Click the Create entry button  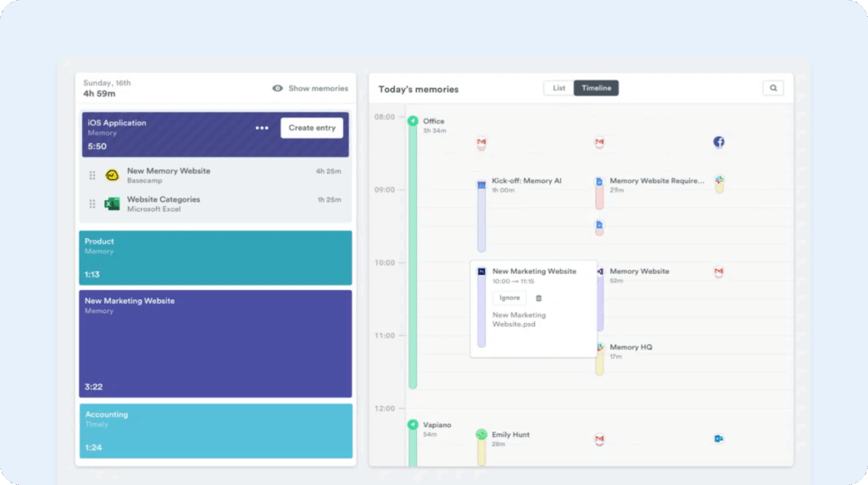click(x=312, y=128)
